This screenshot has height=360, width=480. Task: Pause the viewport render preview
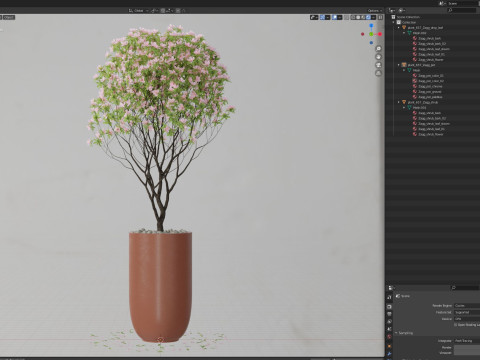[380, 17]
